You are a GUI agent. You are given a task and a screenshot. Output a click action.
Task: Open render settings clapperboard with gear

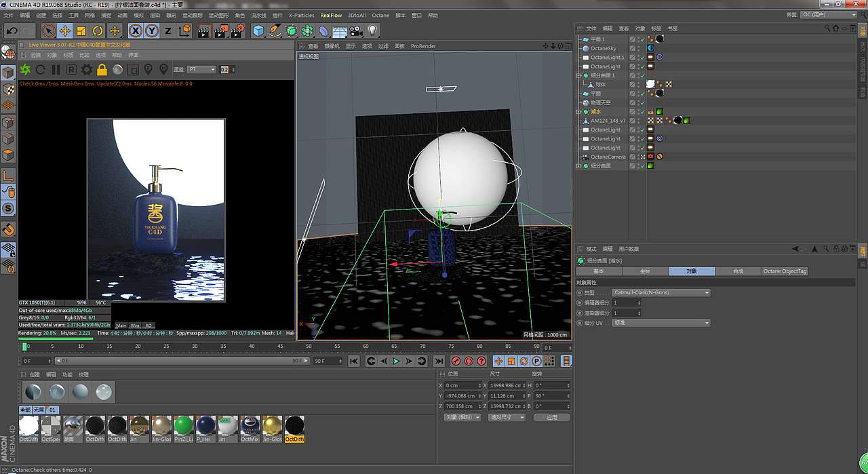click(237, 31)
